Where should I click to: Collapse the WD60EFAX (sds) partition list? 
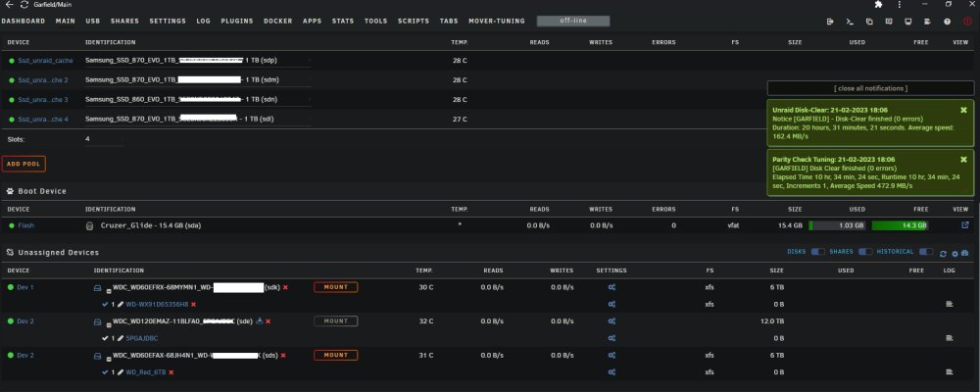pos(109,359)
